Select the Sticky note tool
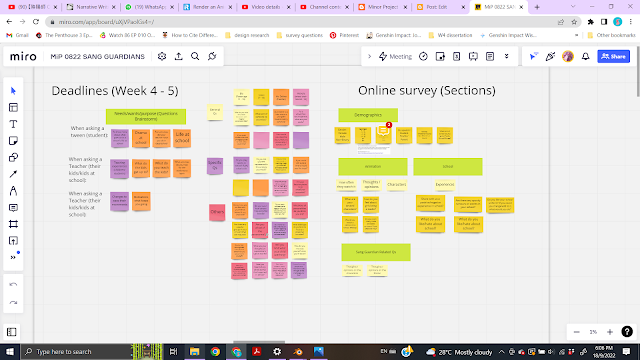Viewport: 640px width, 360px height. [13, 141]
